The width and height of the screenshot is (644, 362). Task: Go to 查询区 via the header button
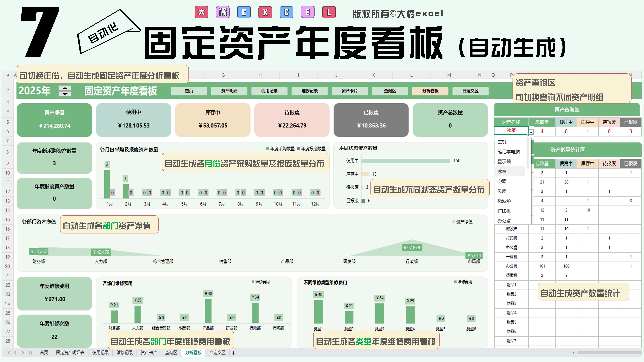[390, 91]
